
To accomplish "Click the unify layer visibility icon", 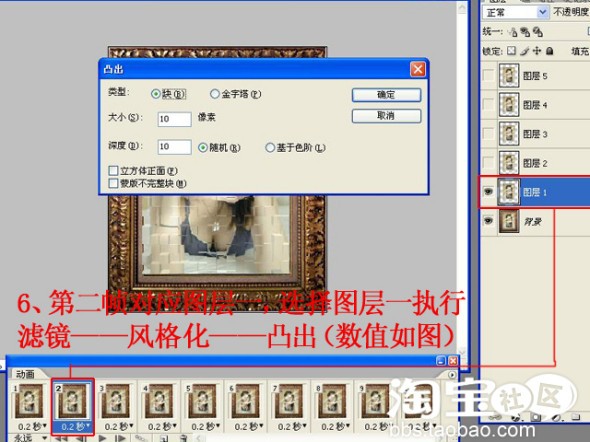I will point(525,32).
